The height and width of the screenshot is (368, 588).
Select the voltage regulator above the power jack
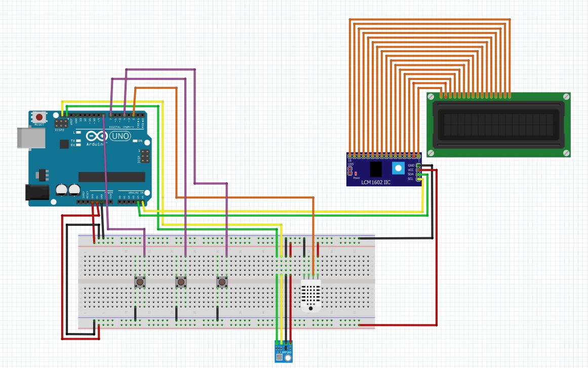pos(42,175)
